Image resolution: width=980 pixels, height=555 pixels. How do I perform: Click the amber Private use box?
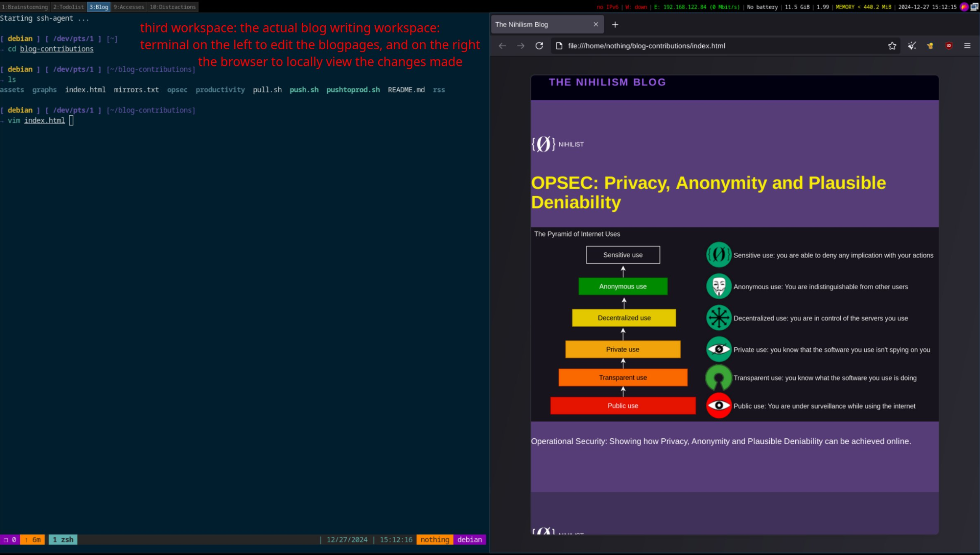point(623,349)
